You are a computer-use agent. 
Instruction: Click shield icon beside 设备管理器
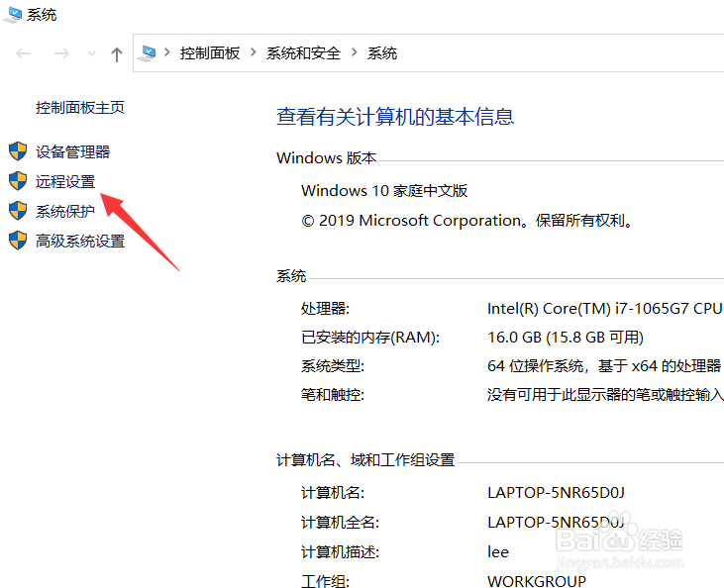pyautogui.click(x=18, y=151)
